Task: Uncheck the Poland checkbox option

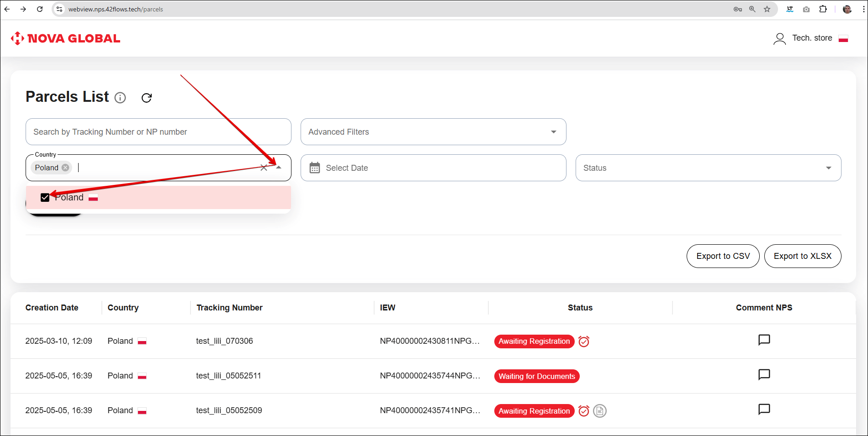Action: [45, 197]
